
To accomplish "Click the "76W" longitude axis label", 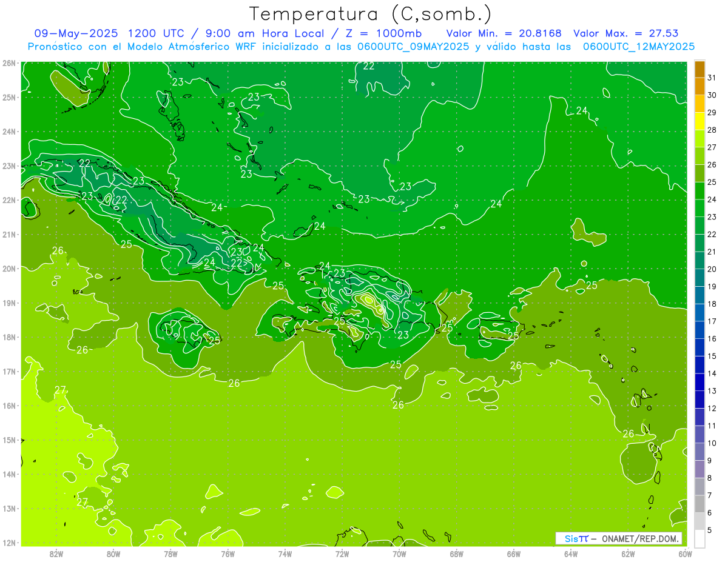I will [x=228, y=554].
